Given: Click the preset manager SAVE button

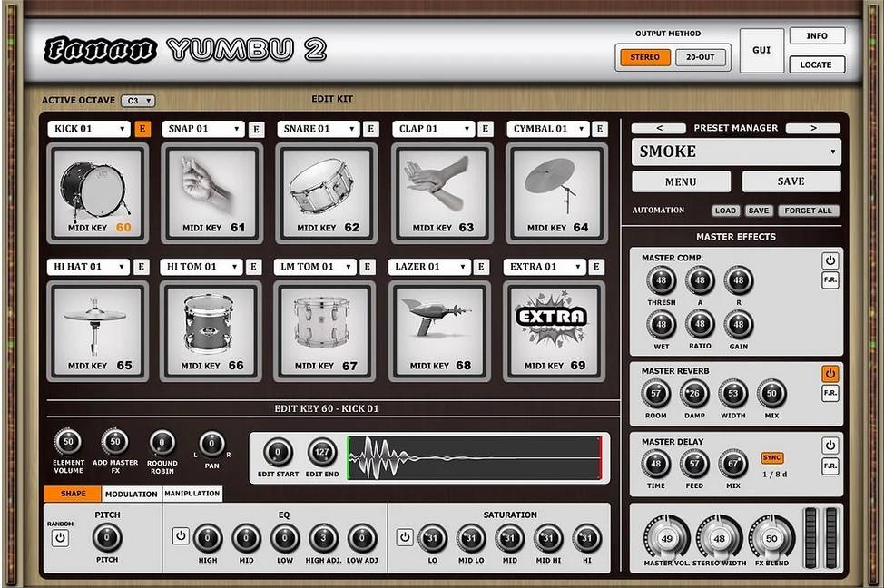Looking at the screenshot, I should click(x=791, y=181).
